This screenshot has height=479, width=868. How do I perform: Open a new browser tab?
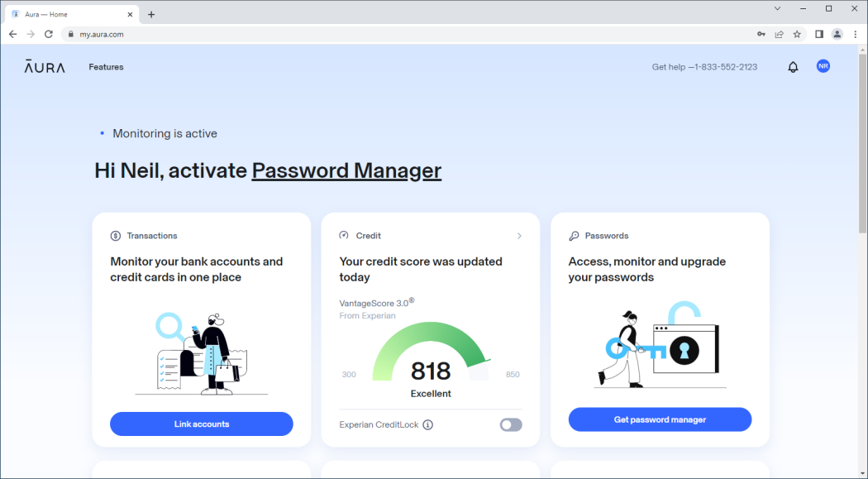click(151, 15)
